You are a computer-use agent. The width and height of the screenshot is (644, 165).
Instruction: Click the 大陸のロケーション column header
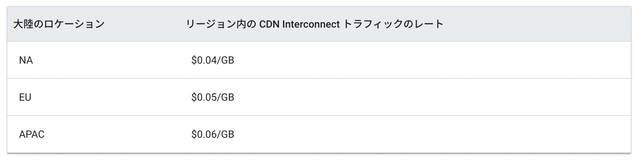[x=59, y=24]
